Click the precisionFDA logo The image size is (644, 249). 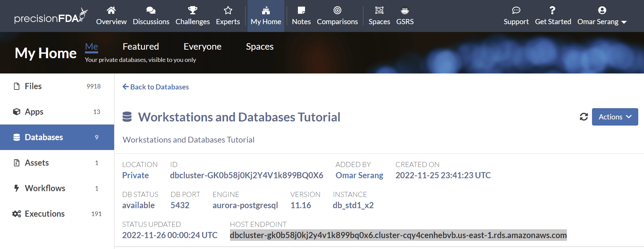click(51, 16)
